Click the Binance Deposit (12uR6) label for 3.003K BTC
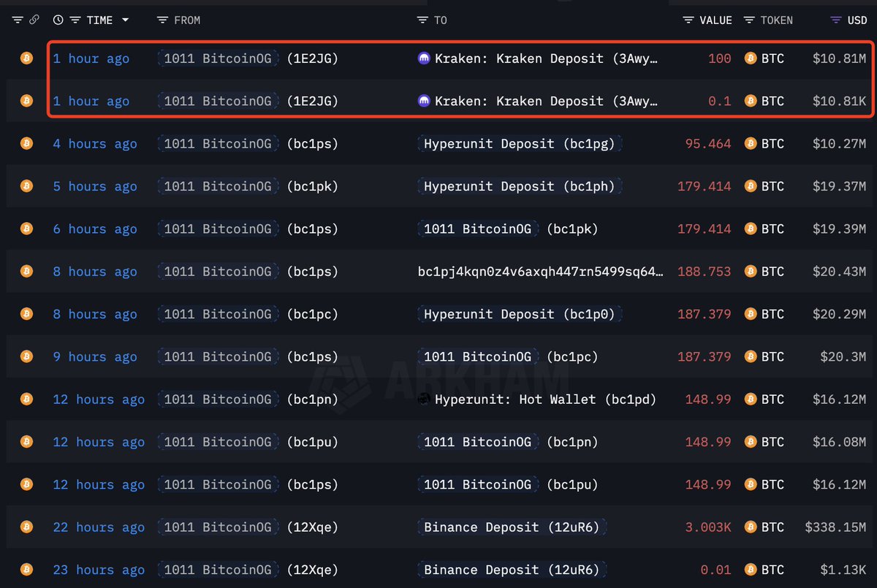Viewport: 877px width, 588px height. coord(515,527)
